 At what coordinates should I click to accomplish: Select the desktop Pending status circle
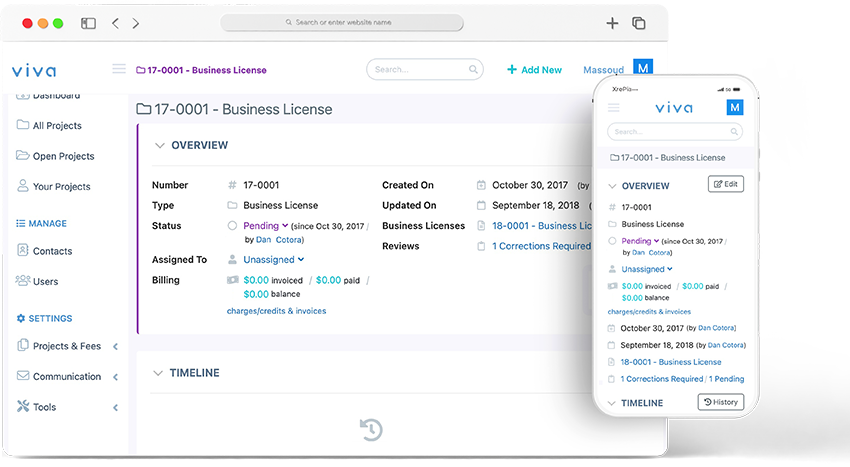tap(232, 225)
